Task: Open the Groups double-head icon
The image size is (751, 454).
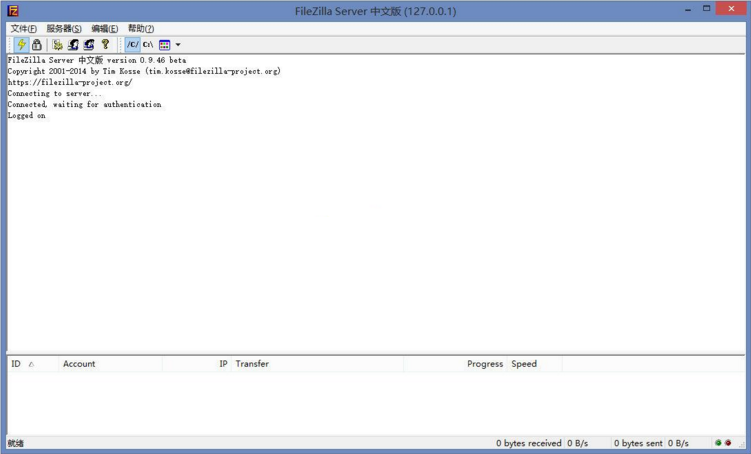Action: click(x=89, y=45)
